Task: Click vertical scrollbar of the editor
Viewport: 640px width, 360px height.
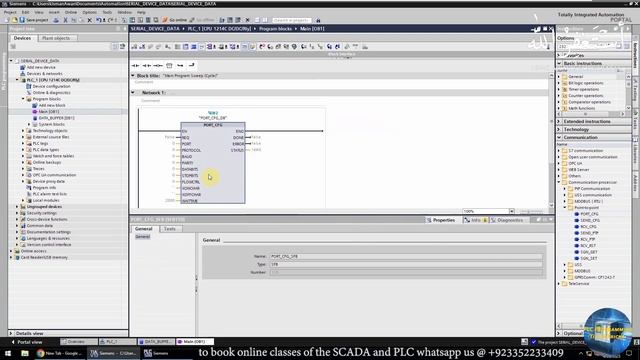Action: click(551, 140)
